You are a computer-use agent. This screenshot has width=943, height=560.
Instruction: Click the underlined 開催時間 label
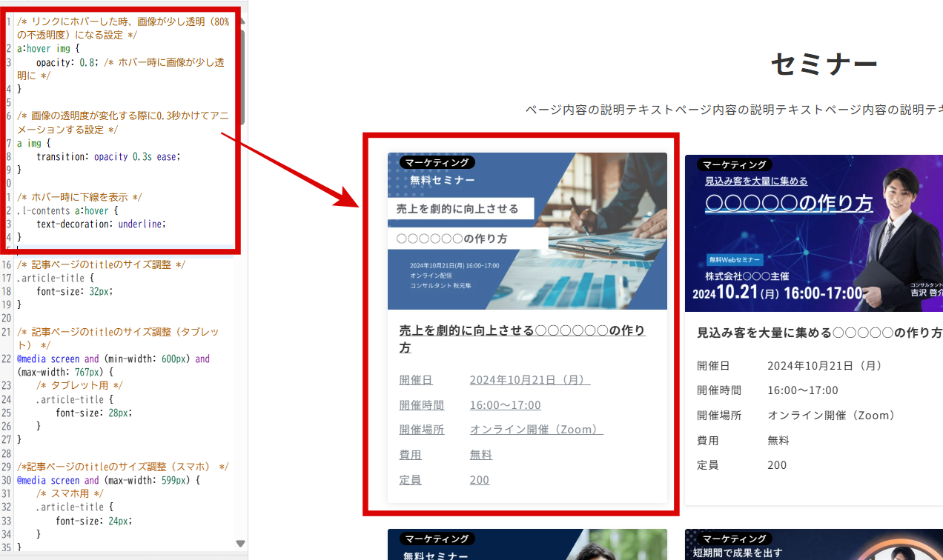pos(421,405)
